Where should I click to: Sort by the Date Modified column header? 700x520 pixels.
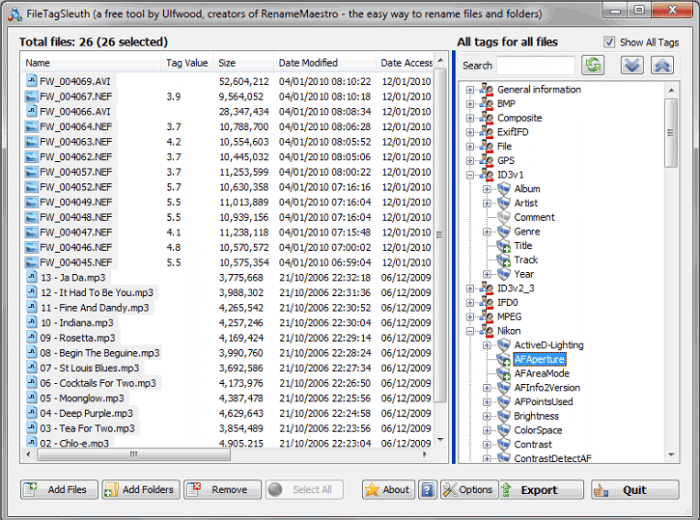(x=324, y=63)
